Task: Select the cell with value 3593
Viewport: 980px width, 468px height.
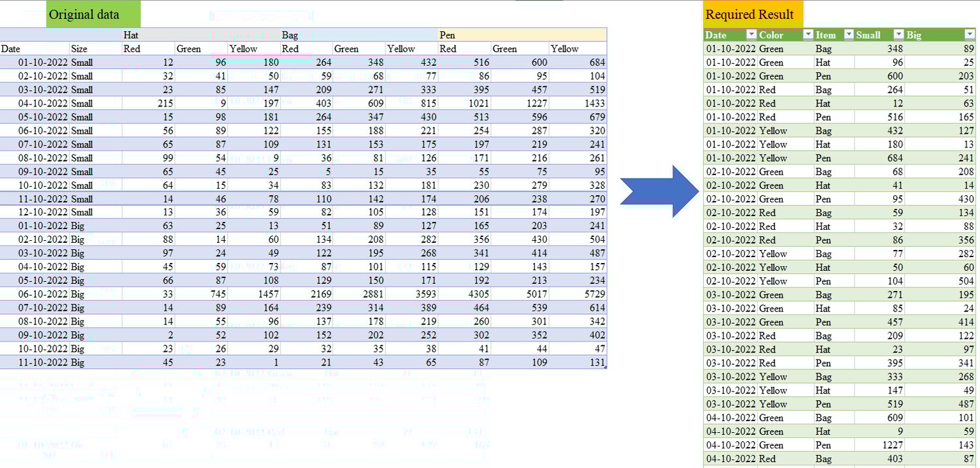Action: (412, 294)
